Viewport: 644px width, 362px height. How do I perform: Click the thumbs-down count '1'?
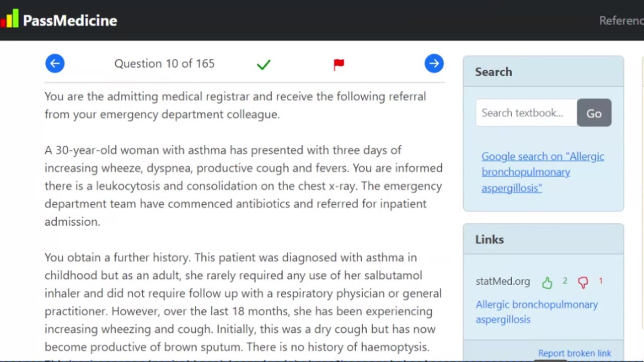(600, 281)
